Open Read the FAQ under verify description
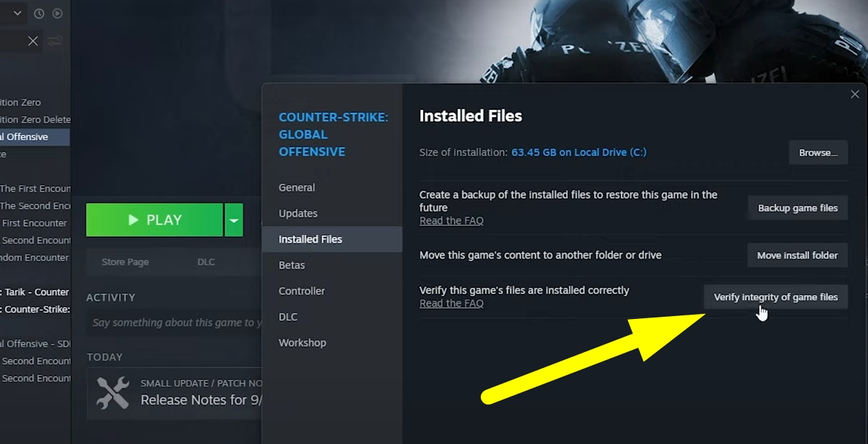Screen dimensions: 868x444 pos(451,303)
